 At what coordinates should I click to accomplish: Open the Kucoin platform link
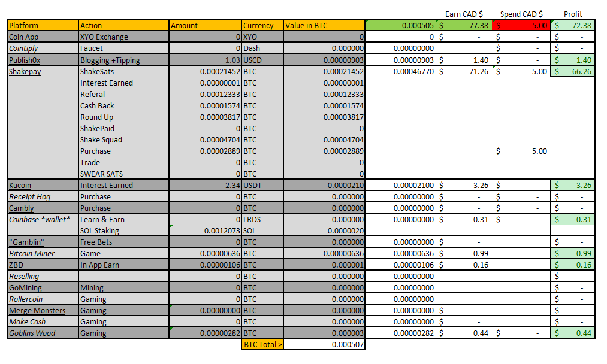point(20,185)
